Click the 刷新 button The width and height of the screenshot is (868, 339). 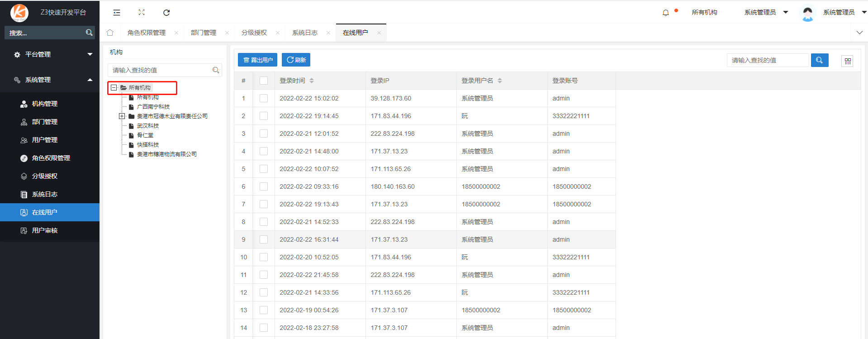pos(296,60)
